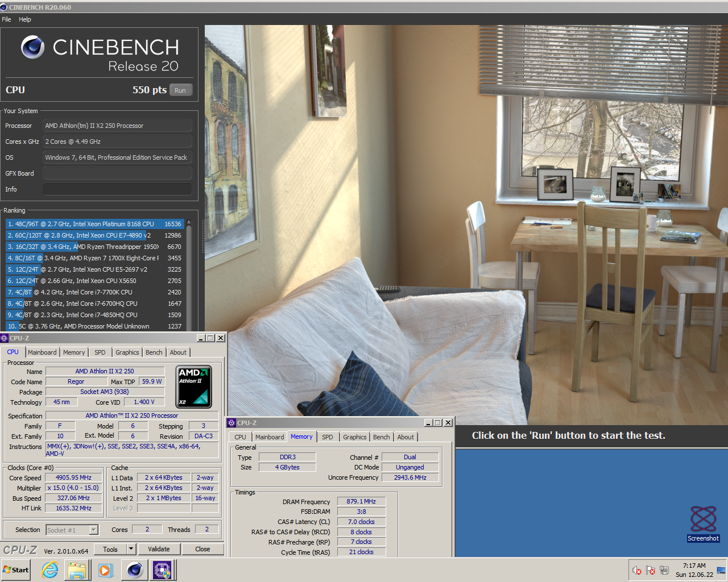Select ranking entry AMD Ryzen Threadripper 1950X

coord(94,247)
